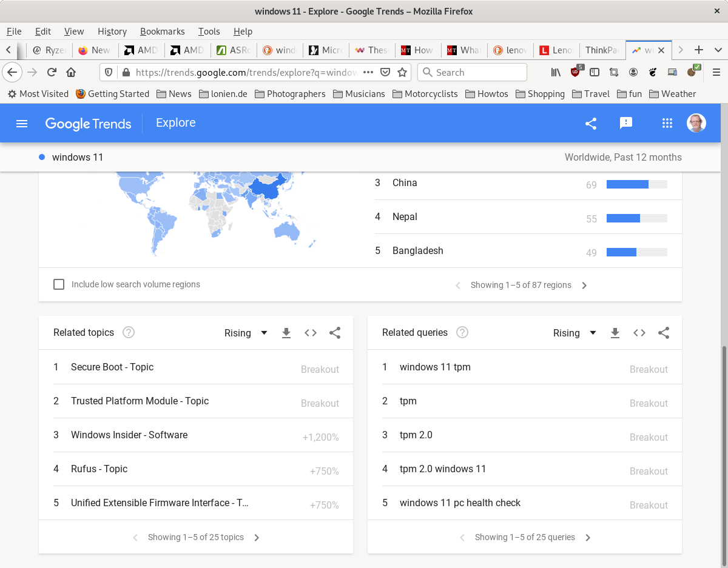This screenshot has width=728, height=568.
Task: Open the page actions ellipsis menu
Action: point(368,72)
